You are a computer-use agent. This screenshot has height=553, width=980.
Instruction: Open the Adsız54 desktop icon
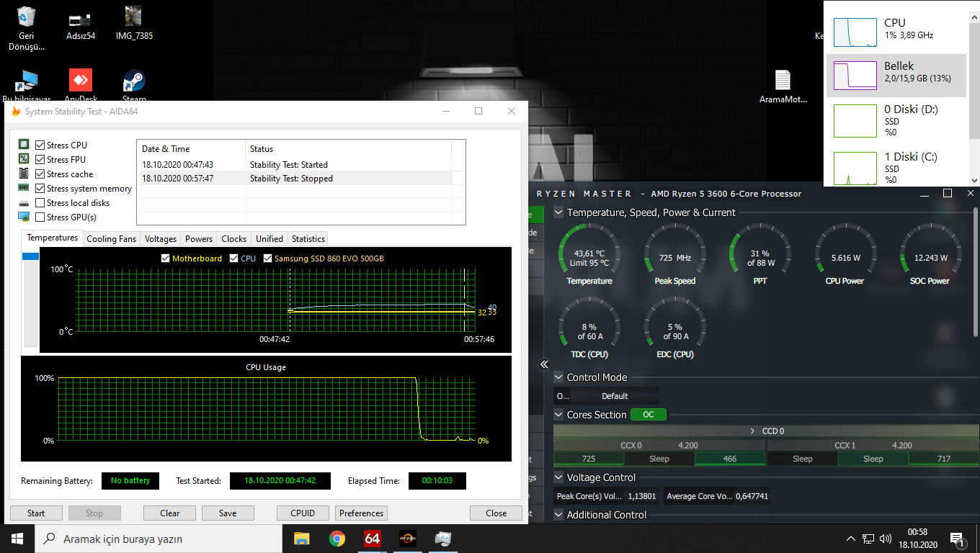pos(80,25)
